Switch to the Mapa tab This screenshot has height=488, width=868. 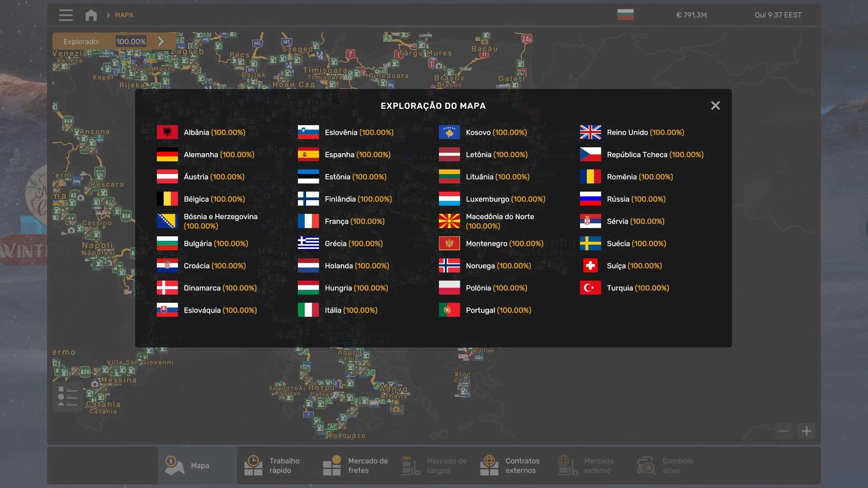198,465
